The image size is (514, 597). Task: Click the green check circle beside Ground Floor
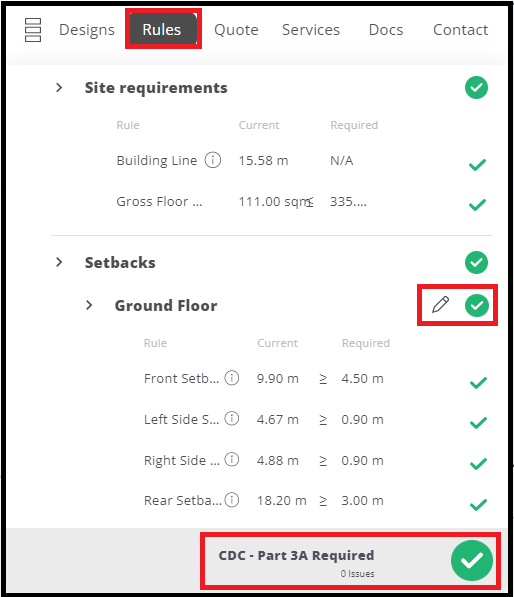click(477, 305)
